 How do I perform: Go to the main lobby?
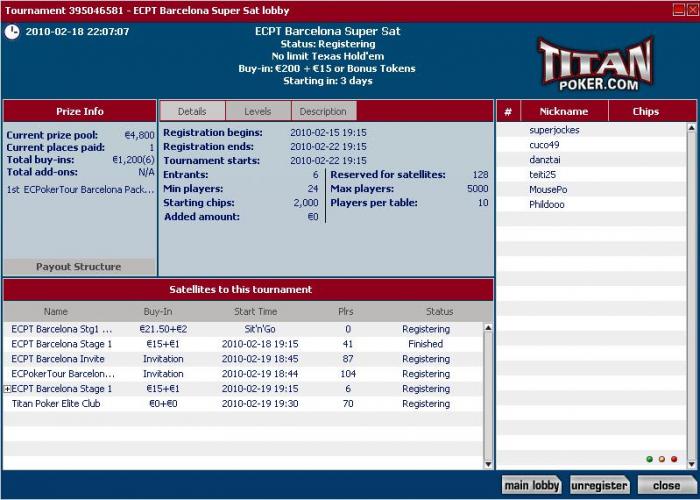[x=532, y=485]
